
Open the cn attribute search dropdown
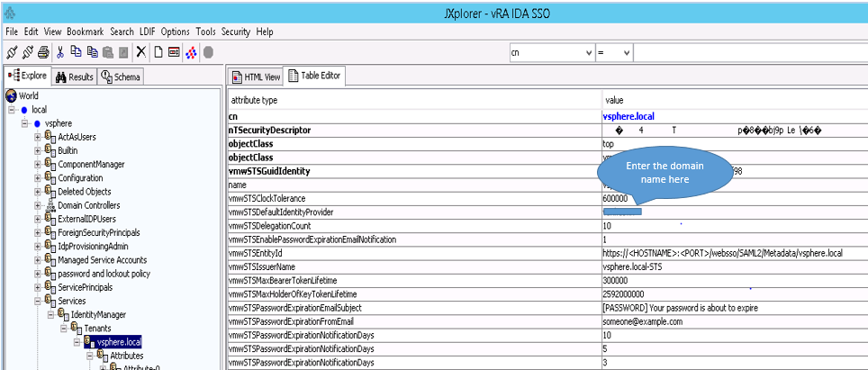588,53
